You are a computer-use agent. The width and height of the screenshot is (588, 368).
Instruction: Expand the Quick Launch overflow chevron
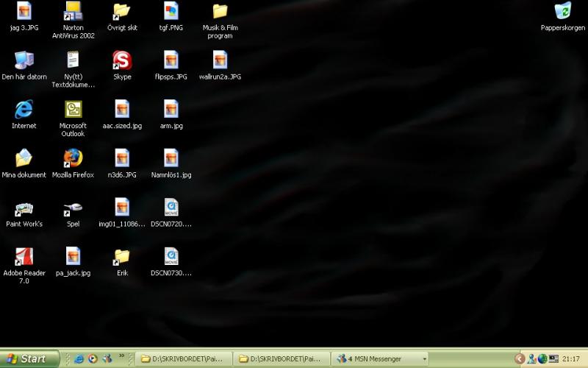[x=121, y=357]
